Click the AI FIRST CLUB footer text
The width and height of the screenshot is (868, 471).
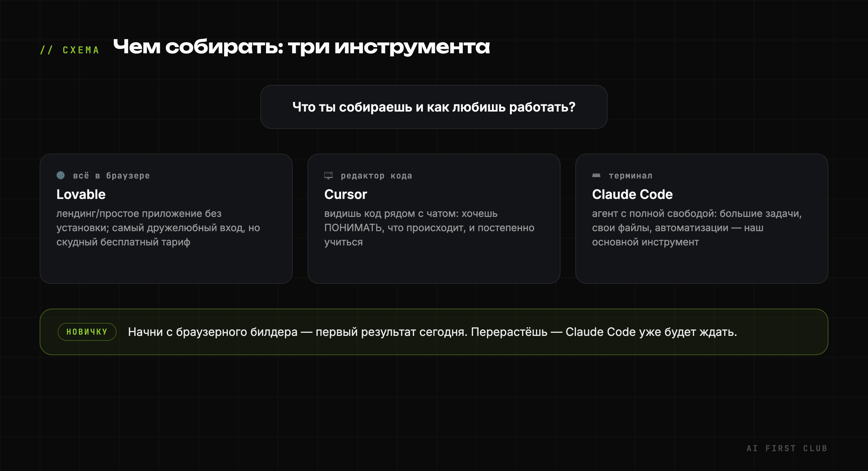pos(787,448)
